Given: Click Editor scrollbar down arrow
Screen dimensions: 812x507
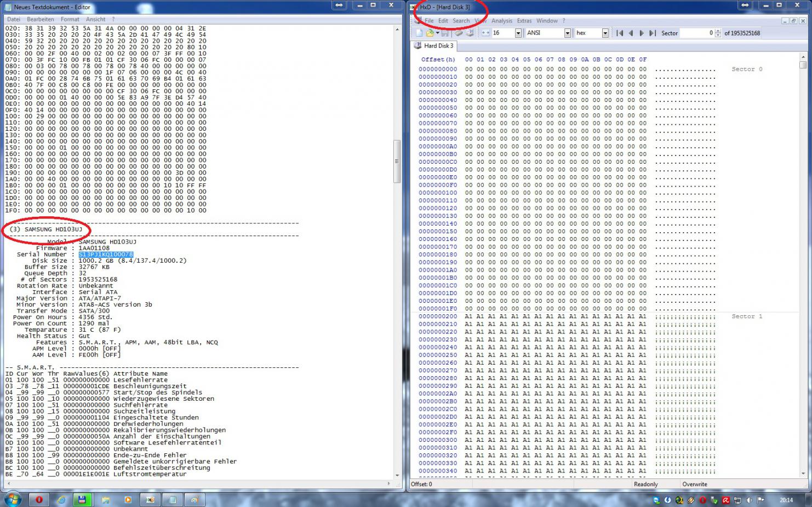Looking at the screenshot, I should pyautogui.click(x=397, y=476).
